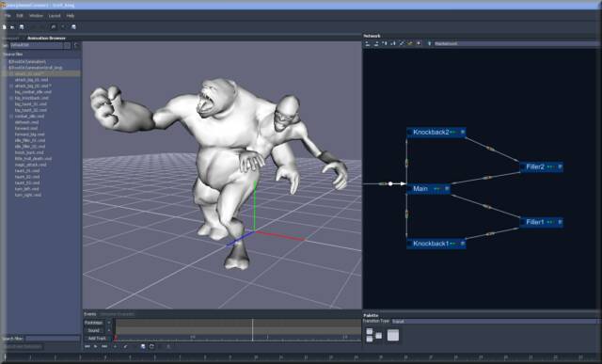Click the yellow Network toolbar icon
The width and height of the screenshot is (602, 364).
410,44
